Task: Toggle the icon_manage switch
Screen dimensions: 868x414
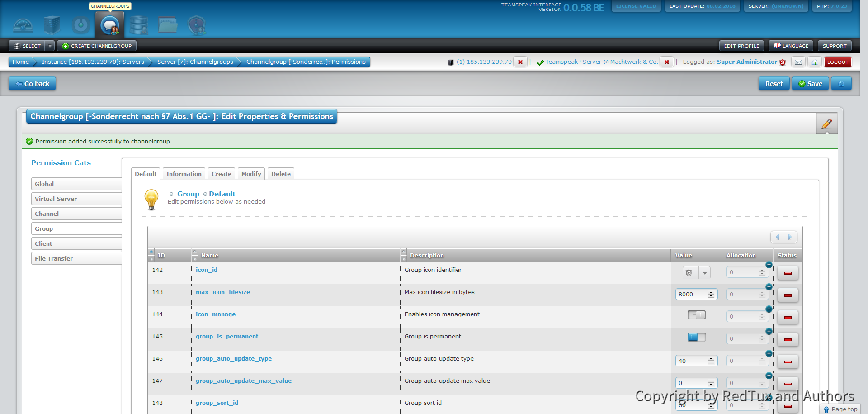Action: (x=696, y=315)
